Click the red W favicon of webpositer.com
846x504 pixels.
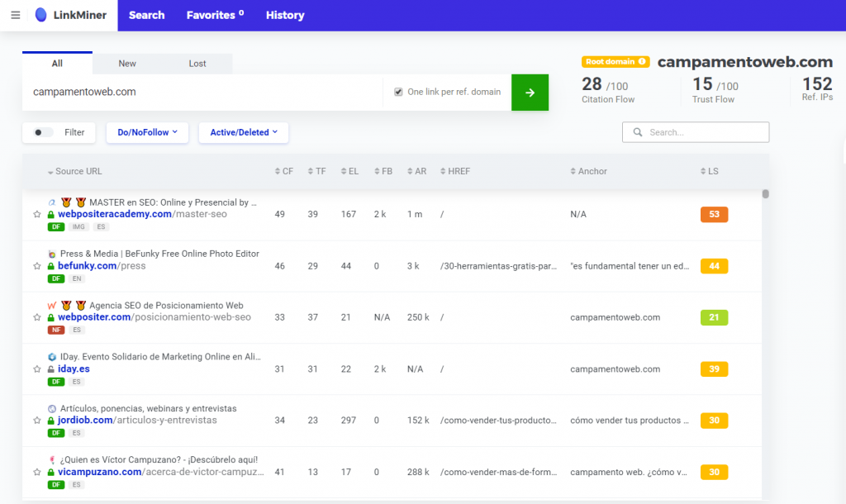point(52,306)
